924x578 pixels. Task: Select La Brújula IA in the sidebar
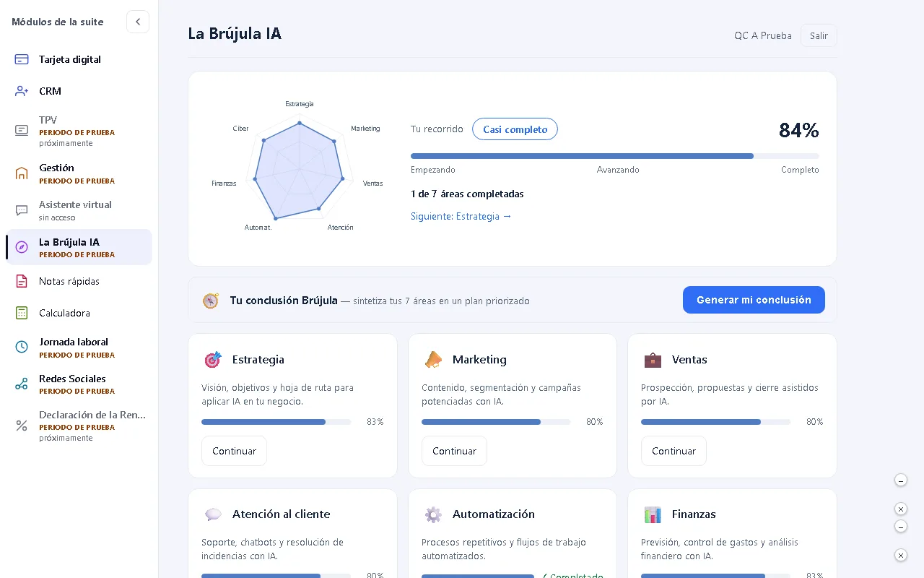point(79,247)
